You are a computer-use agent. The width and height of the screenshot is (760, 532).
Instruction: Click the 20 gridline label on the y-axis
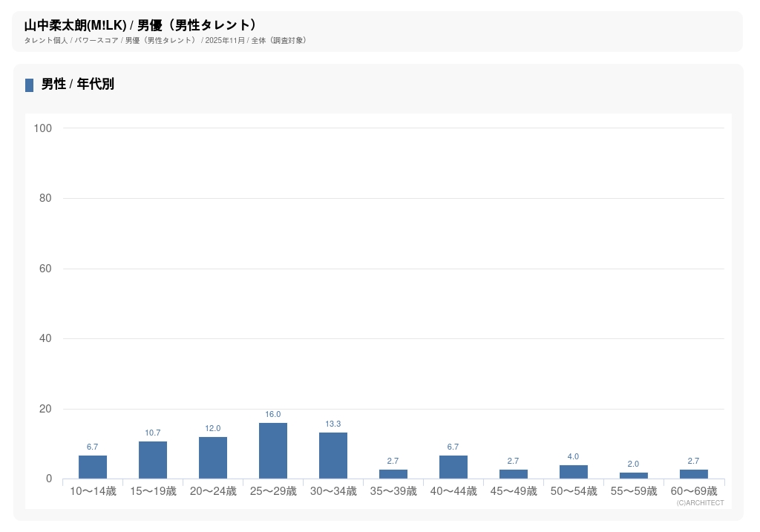[x=45, y=409]
